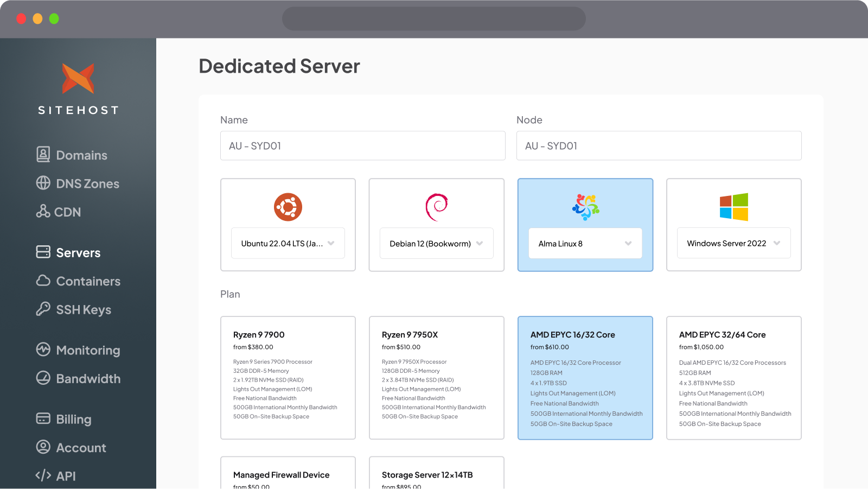868x489 pixels.
Task: Select the Ryzen 9 7900 plan
Action: tap(288, 378)
